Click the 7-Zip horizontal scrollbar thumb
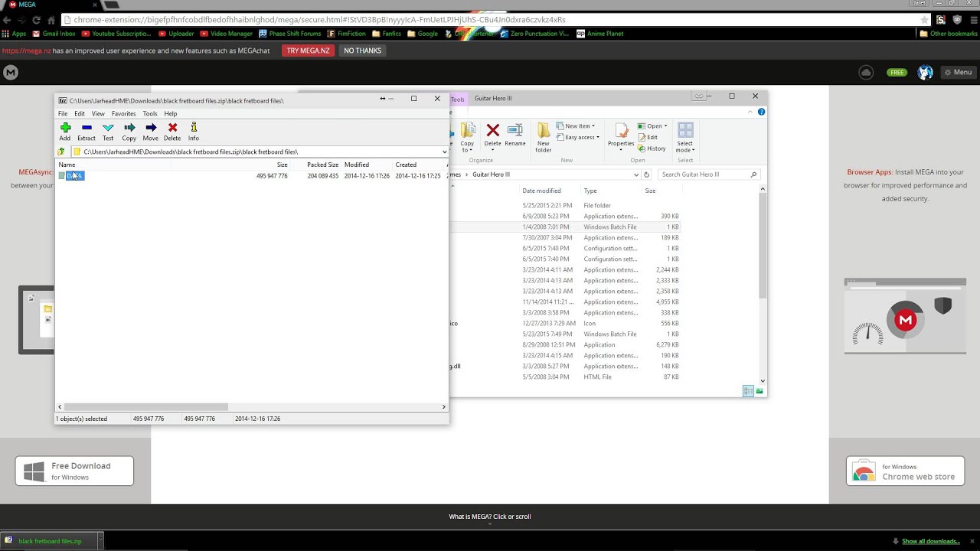 tap(145, 407)
